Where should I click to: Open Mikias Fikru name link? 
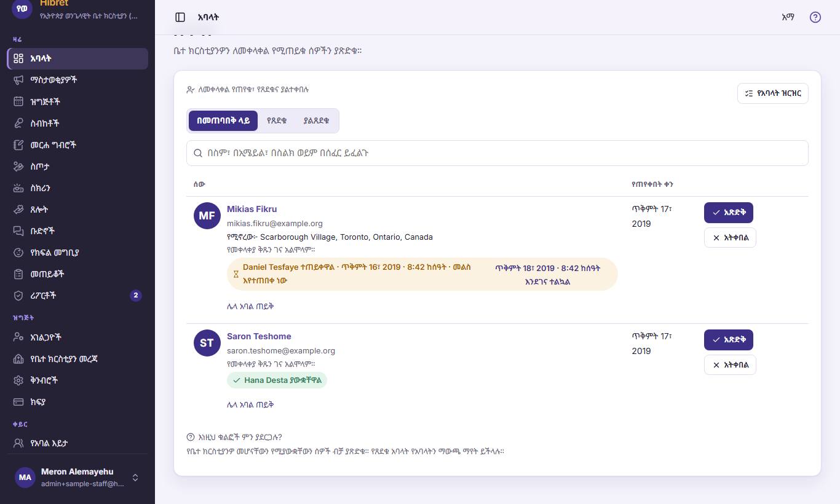click(252, 209)
